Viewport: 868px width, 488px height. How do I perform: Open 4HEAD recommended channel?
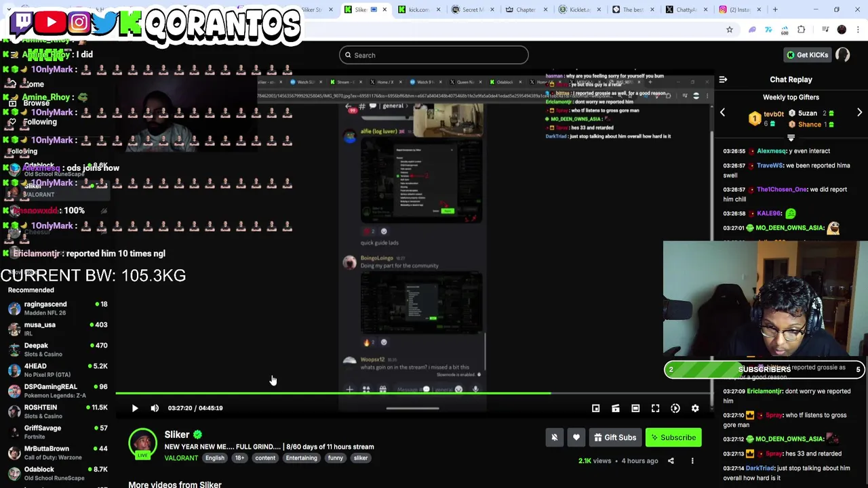[58, 370]
